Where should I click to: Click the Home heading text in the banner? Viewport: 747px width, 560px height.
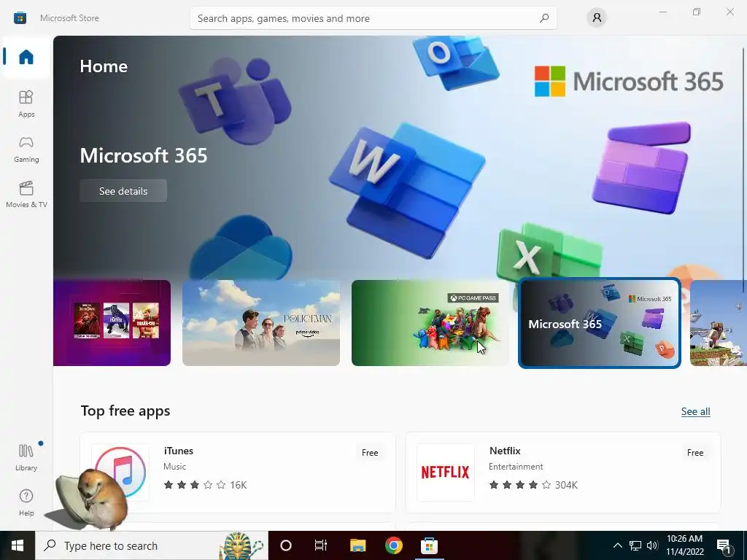[104, 66]
